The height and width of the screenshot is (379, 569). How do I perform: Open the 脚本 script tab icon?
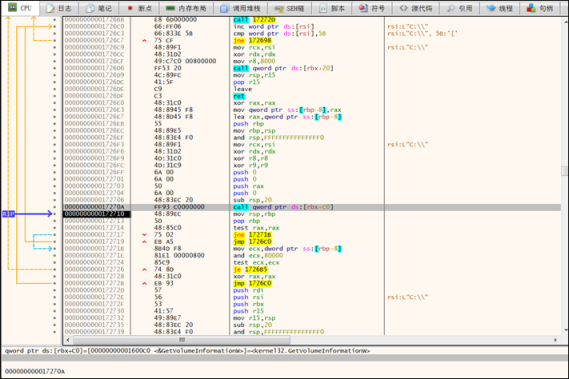(x=323, y=8)
